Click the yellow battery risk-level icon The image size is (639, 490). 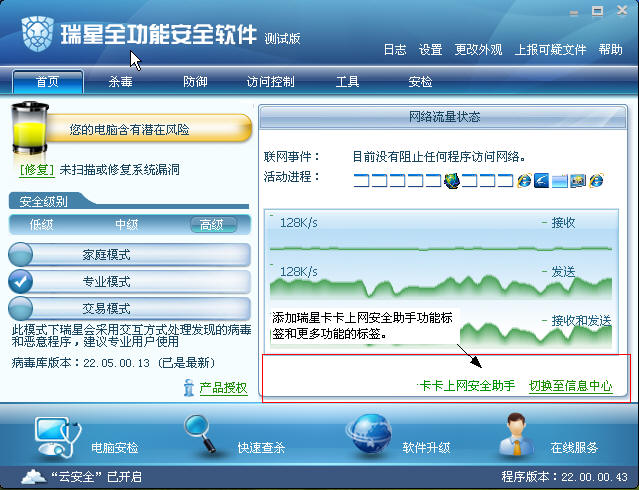pyautogui.click(x=29, y=128)
